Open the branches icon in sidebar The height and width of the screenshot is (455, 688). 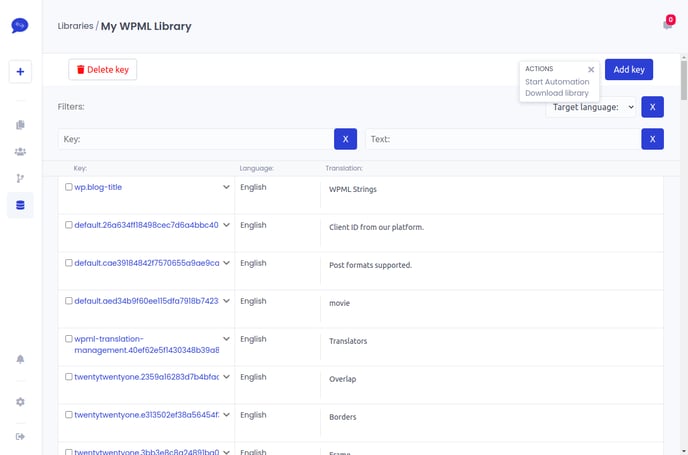click(20, 178)
